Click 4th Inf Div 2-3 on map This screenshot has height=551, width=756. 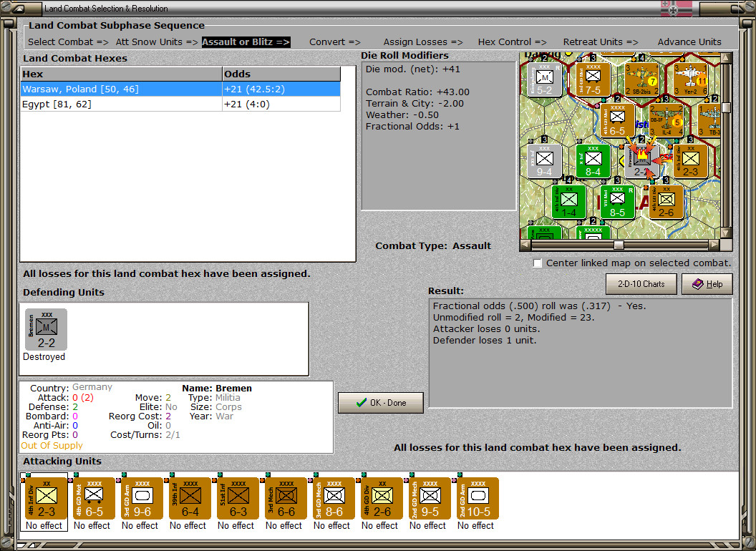[690, 162]
